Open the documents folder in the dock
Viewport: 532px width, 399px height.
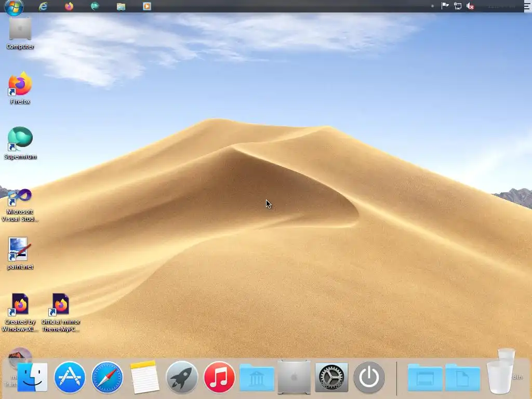pos(462,378)
